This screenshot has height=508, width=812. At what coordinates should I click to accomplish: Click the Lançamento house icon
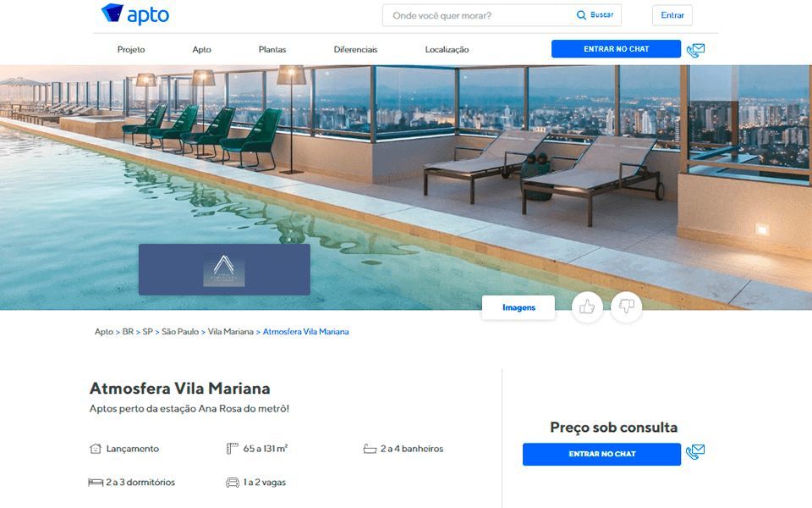tap(96, 449)
